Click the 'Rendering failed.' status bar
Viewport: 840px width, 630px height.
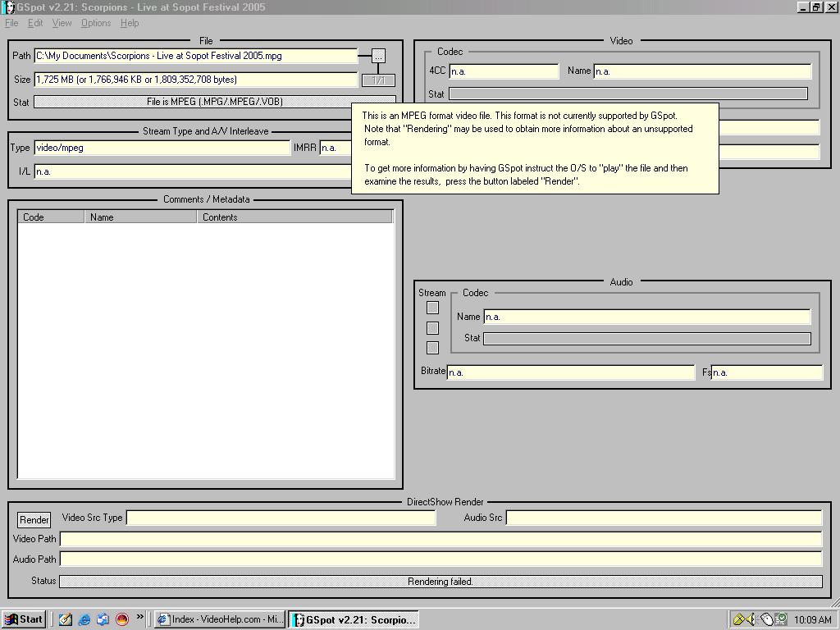[x=441, y=582]
